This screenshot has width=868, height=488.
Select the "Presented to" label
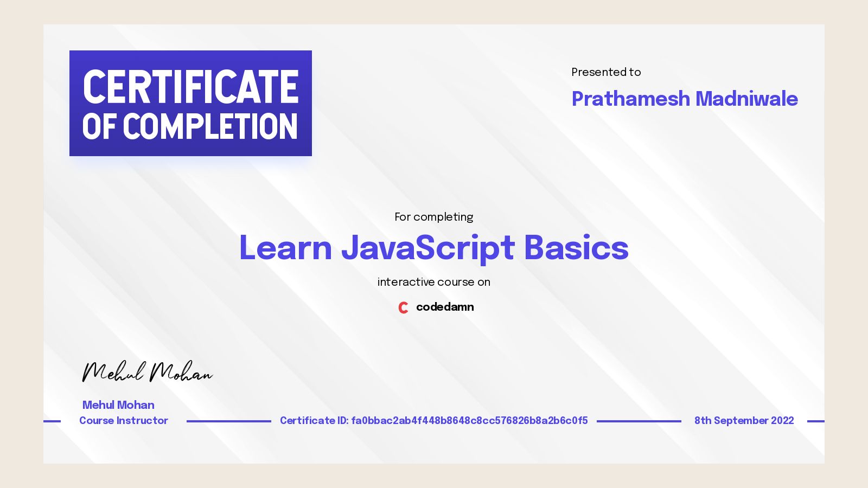[x=606, y=72]
